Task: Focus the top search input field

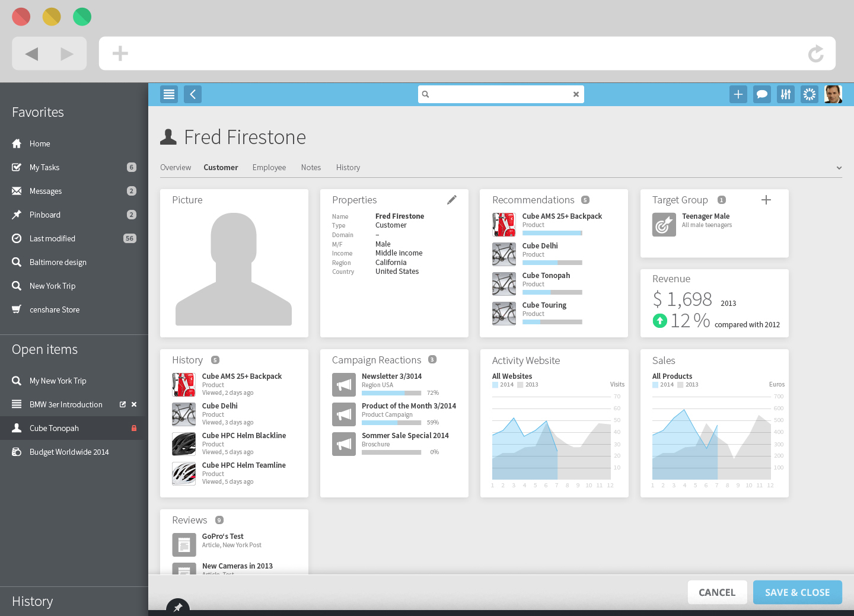Action: [x=501, y=94]
